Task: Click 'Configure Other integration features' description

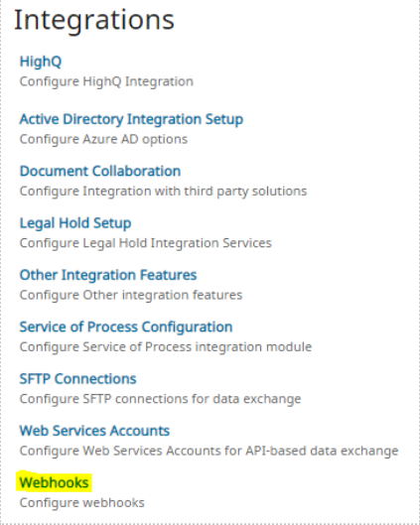Action: coord(131,296)
